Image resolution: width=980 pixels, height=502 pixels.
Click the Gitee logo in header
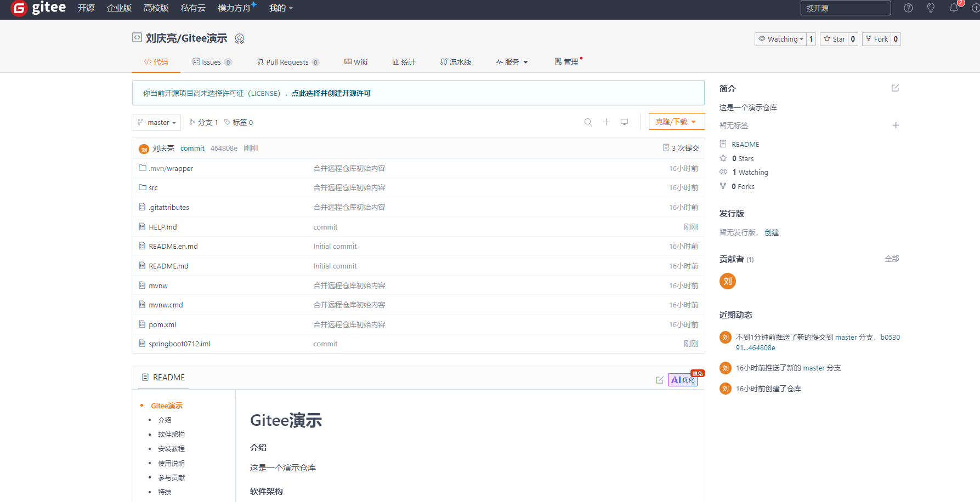pos(38,8)
